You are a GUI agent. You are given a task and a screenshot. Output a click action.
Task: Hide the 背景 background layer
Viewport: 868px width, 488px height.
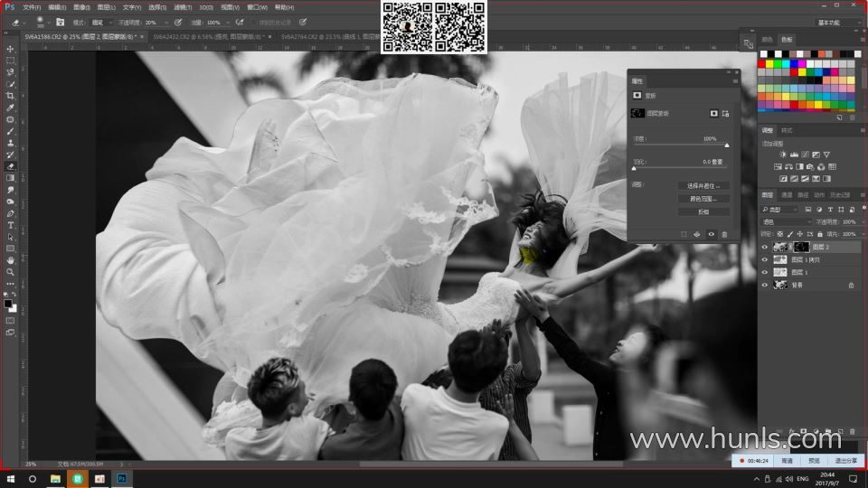pos(765,285)
